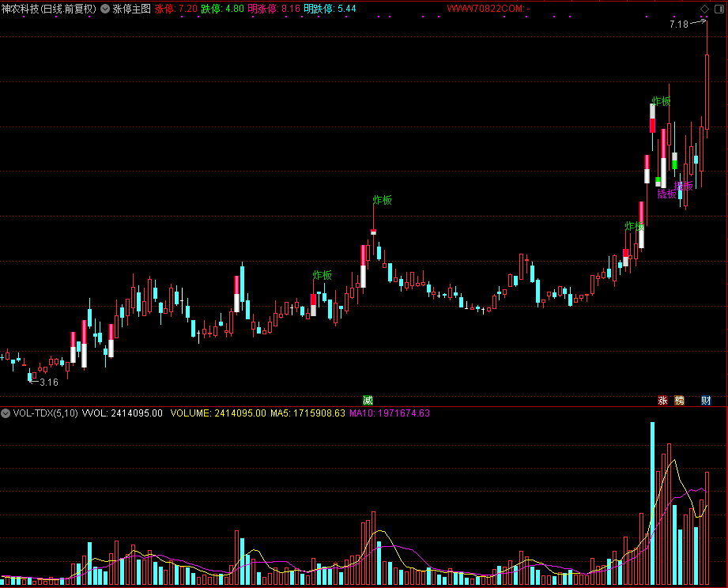Click the blue 财 event marker
Image resolution: width=728 pixels, height=588 pixels.
(x=706, y=400)
